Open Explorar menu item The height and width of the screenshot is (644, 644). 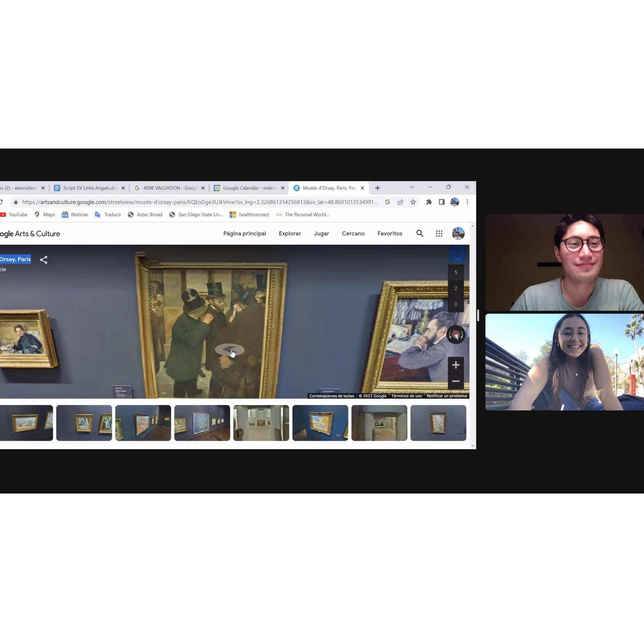point(290,234)
